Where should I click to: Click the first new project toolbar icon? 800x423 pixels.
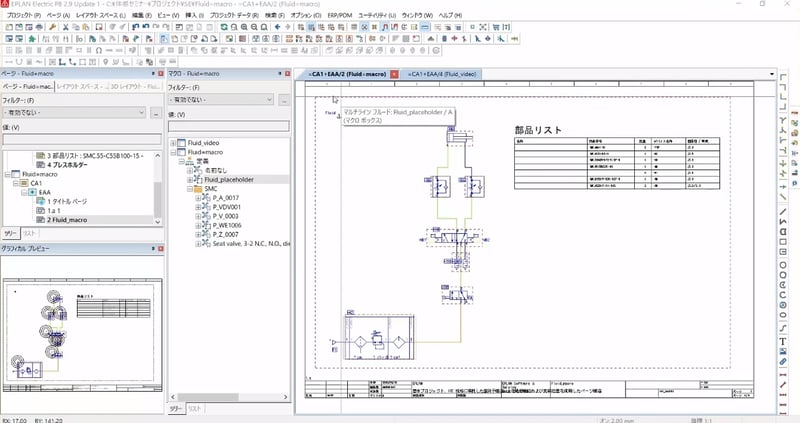click(9, 27)
